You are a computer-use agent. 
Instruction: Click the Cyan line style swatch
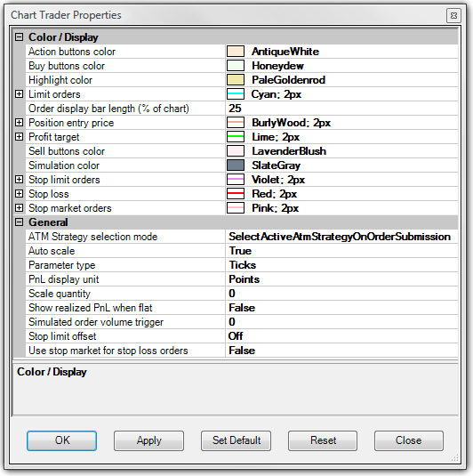236,94
